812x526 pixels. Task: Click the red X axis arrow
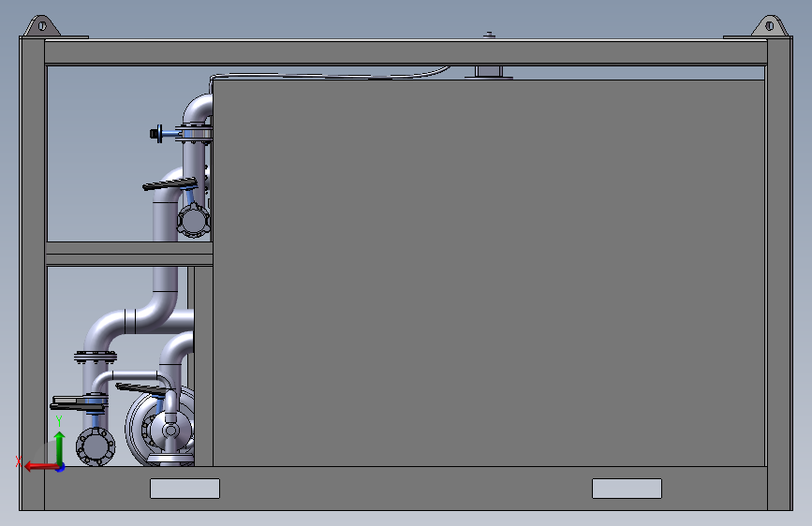click(40, 466)
